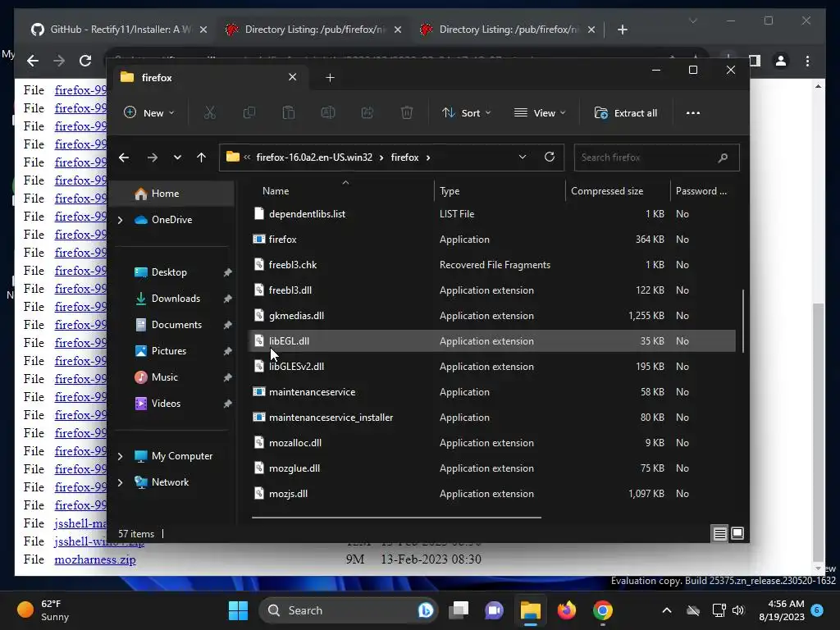840x630 pixels.
Task: Toggle Chrome's side panel icon
Action: (x=755, y=61)
